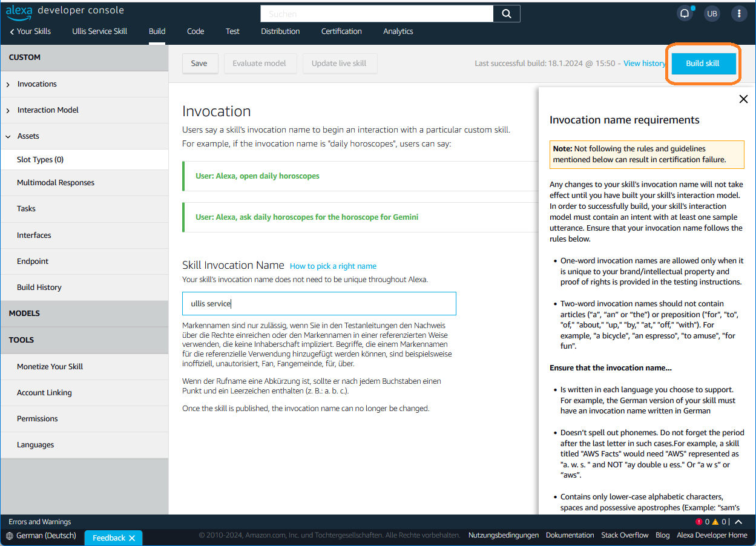The width and height of the screenshot is (756, 546).
Task: Go back to Your Skills
Action: (x=30, y=31)
